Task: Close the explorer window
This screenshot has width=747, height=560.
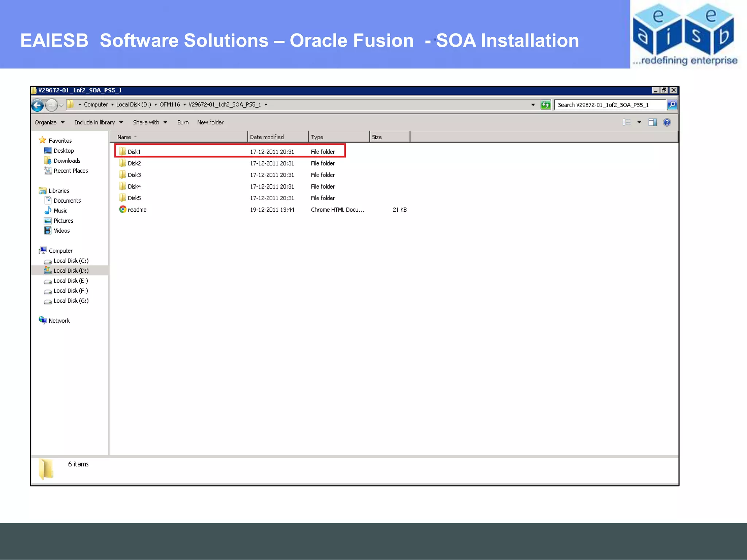Action: click(673, 90)
